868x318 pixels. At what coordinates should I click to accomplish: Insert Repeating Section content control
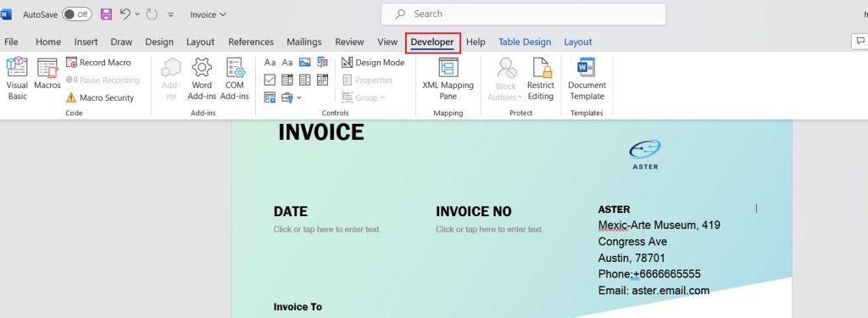click(270, 98)
